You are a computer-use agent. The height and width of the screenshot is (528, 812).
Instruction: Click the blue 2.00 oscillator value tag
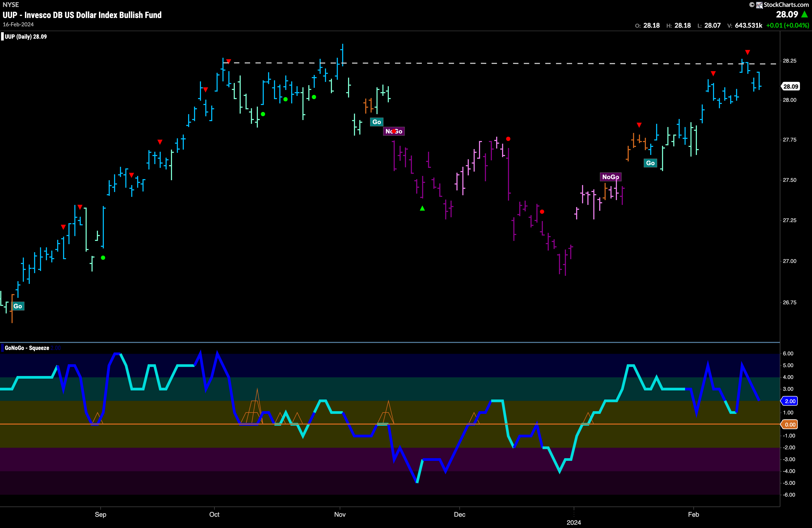tap(789, 401)
